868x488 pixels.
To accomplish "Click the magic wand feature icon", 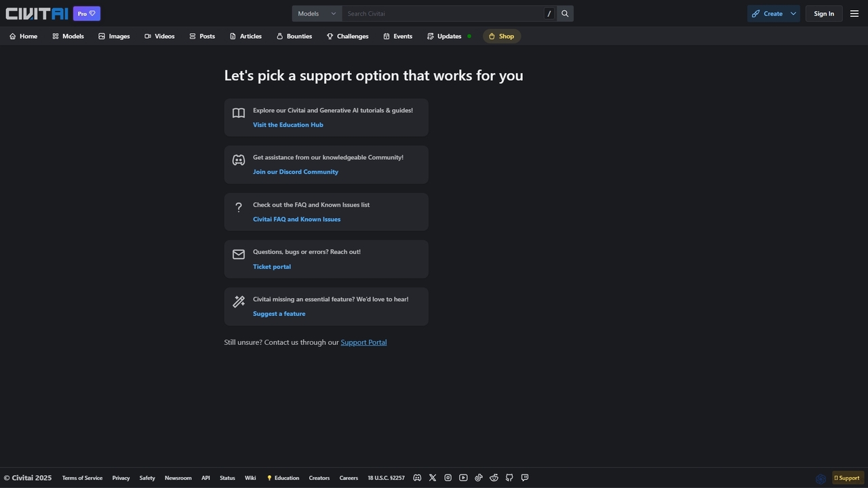I will click(239, 302).
